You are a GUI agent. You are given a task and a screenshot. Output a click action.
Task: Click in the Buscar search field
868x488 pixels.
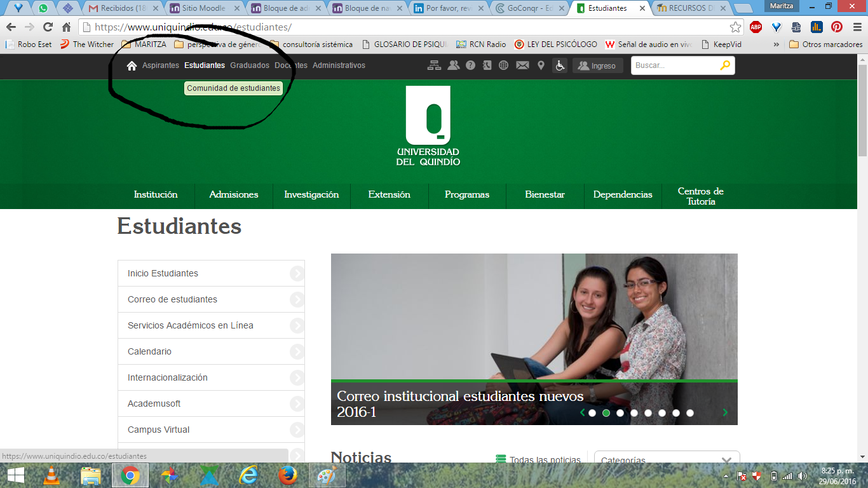point(675,65)
